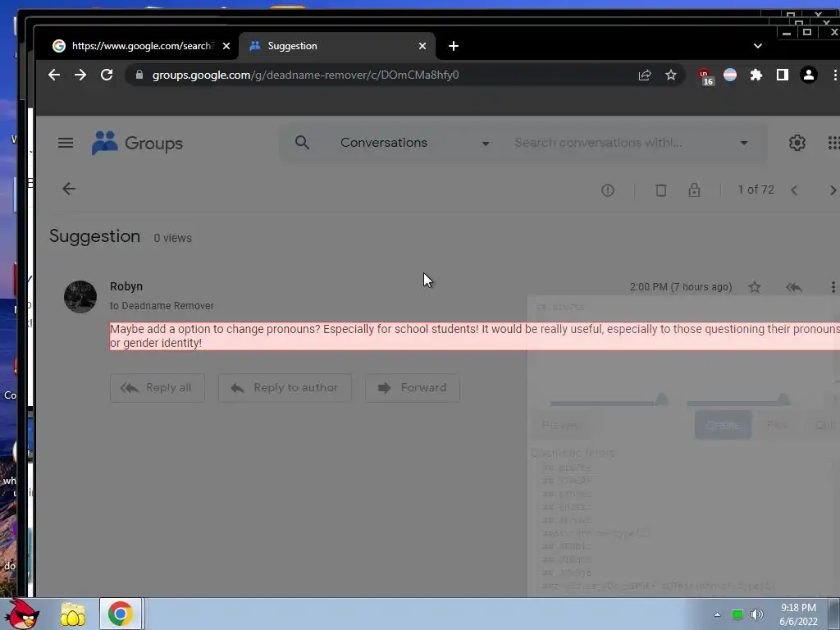Click the picker's Pick button
The image size is (840, 630).
click(x=778, y=425)
